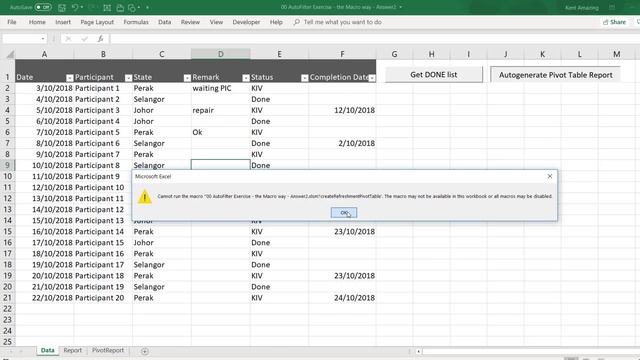The height and width of the screenshot is (360, 640).
Task: Click Autogenerate Pivot Table Report button
Action: (555, 75)
